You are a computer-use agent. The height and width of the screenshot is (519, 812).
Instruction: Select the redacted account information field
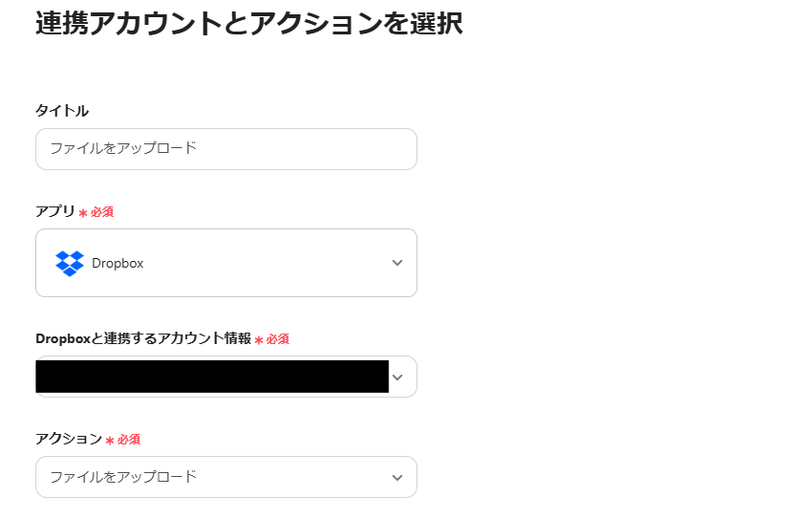pos(212,377)
